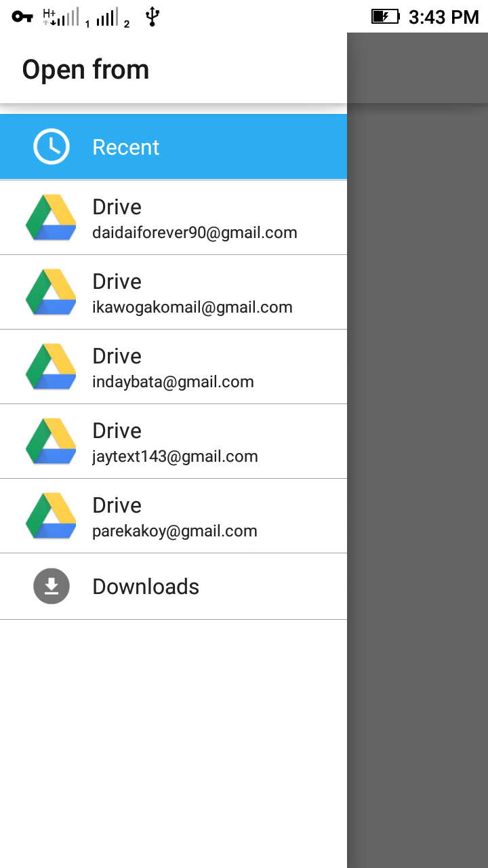Click Drive title above daidaiforever90@gmail.com
The width and height of the screenshot is (488, 868).
coord(117,207)
